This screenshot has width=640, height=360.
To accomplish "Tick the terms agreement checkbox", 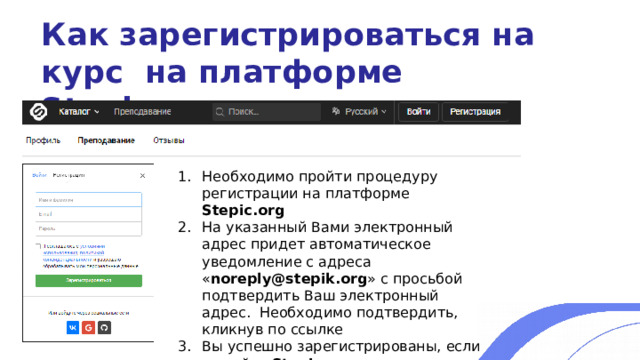I will (38, 246).
